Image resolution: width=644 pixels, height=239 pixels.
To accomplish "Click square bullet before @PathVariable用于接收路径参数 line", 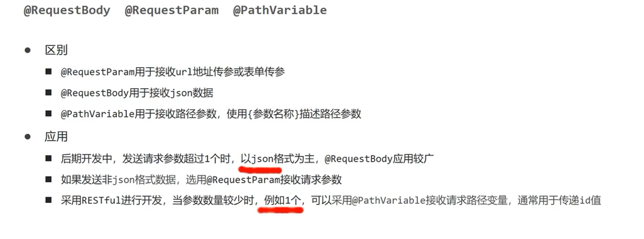I will pos(48,114).
